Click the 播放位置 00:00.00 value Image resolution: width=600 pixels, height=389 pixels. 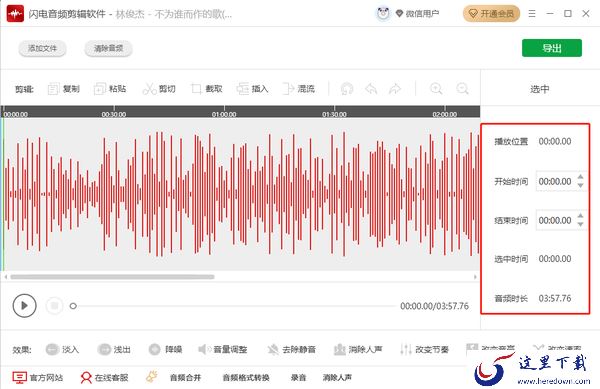[555, 142]
